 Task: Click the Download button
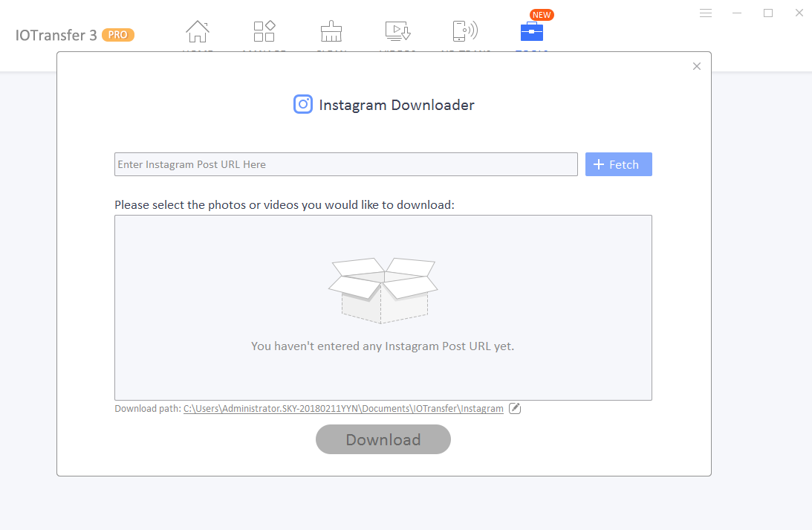tap(383, 439)
